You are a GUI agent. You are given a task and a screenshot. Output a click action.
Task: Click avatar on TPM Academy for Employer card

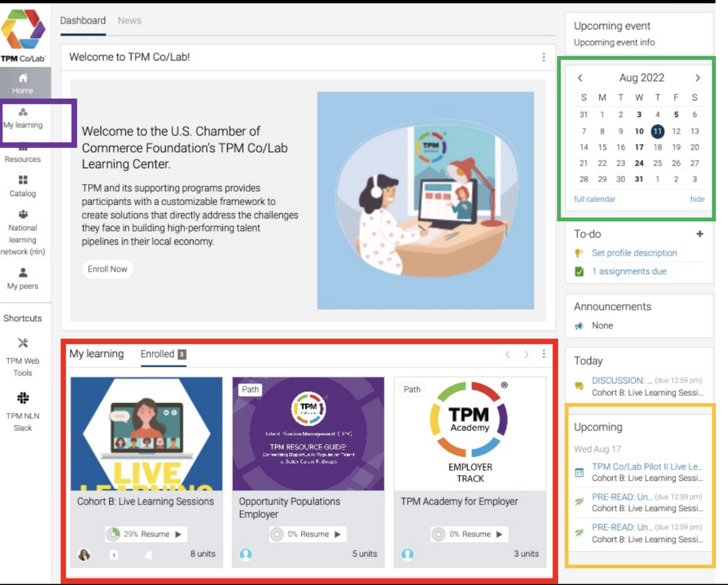[x=408, y=555]
